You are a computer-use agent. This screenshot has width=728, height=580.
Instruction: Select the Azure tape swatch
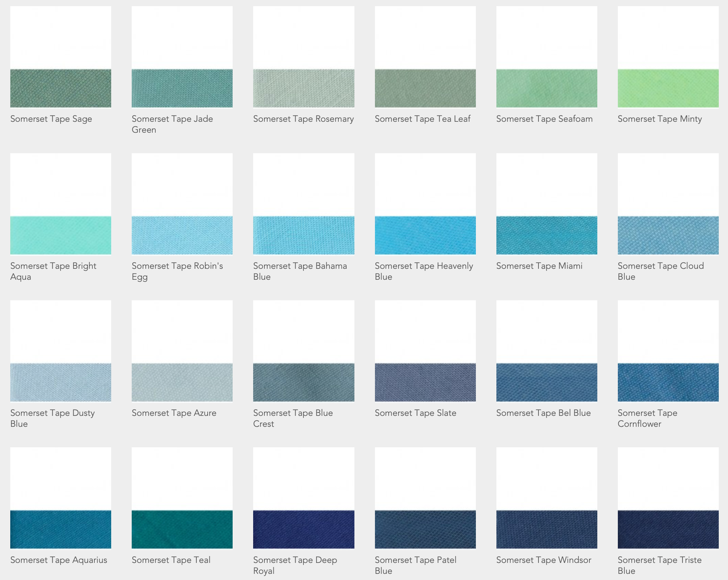coord(182,382)
